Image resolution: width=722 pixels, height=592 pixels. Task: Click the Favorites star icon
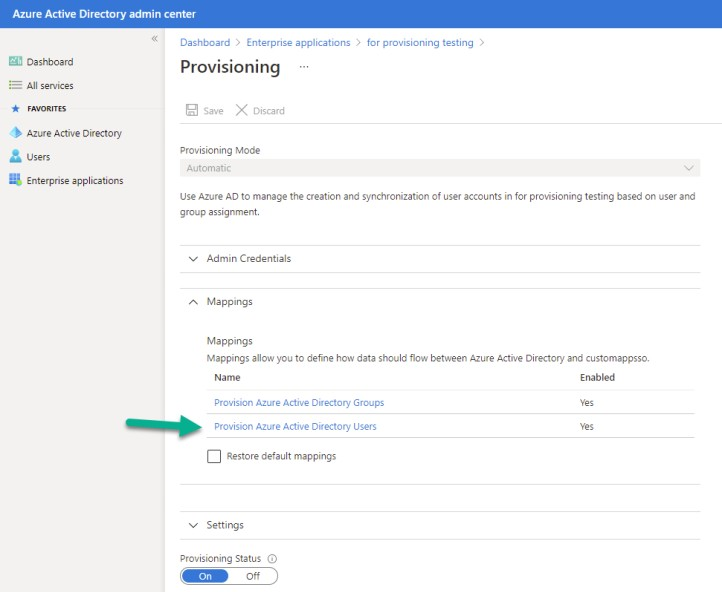pyautogui.click(x=16, y=109)
